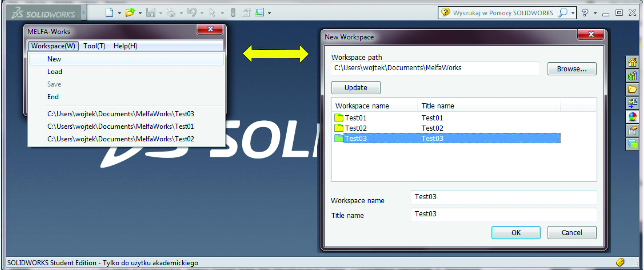
Task: Expand the Save dropdown arrow
Action: point(161,13)
